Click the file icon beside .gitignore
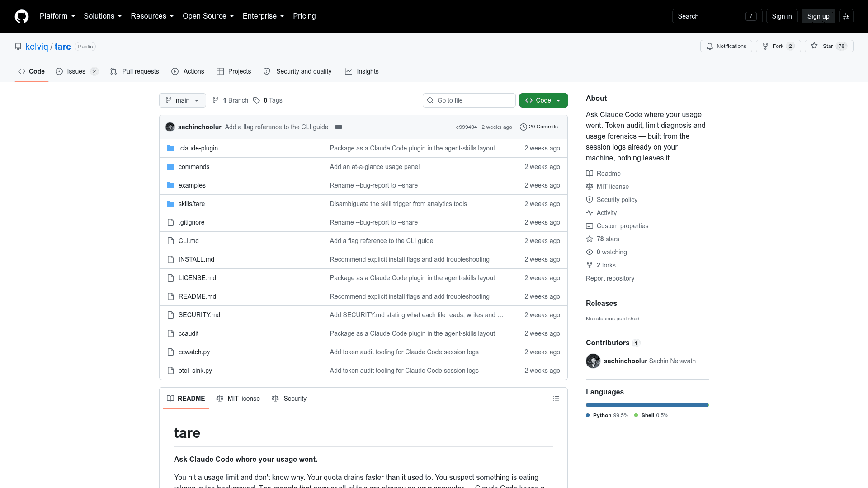This screenshot has height=488, width=868. click(x=170, y=222)
